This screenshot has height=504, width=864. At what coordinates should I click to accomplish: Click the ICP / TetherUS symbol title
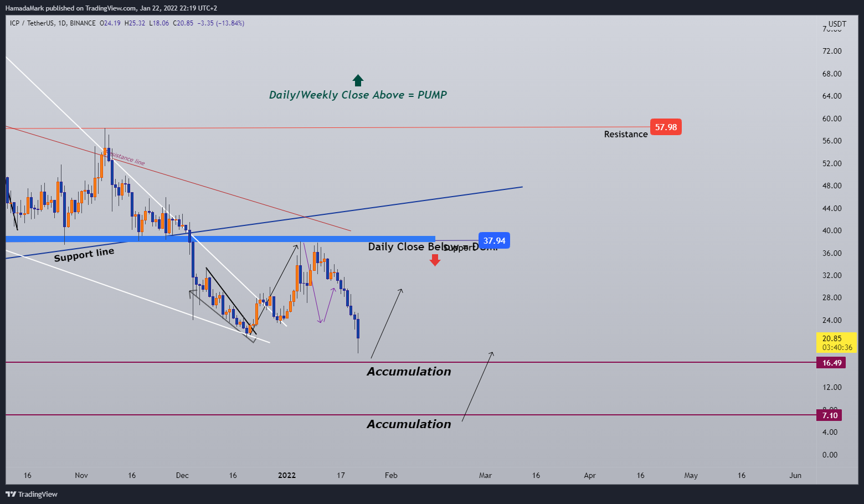pyautogui.click(x=32, y=23)
